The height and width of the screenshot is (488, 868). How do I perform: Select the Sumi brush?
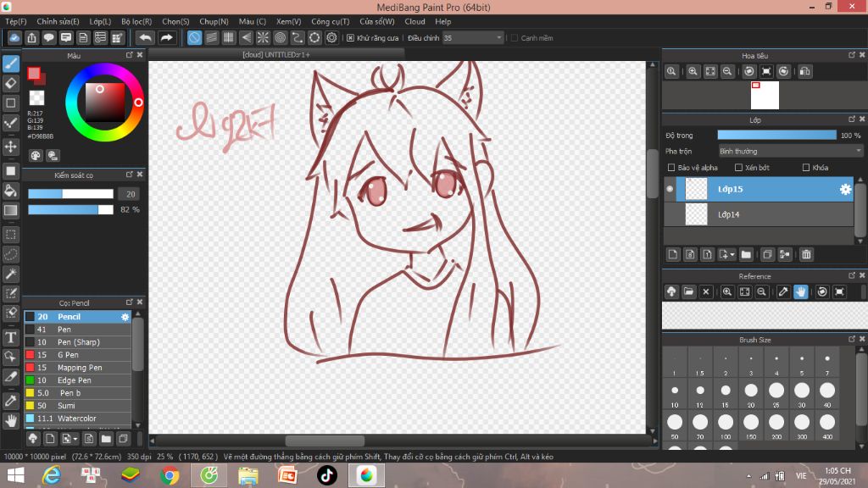click(x=77, y=406)
